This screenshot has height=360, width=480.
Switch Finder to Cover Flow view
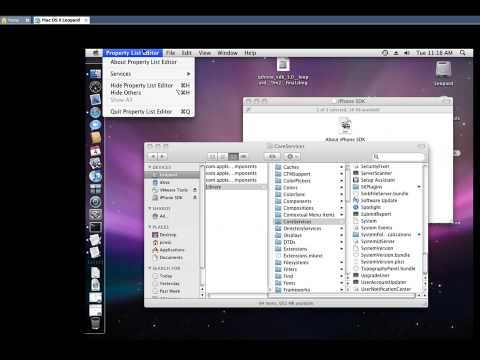click(244, 156)
